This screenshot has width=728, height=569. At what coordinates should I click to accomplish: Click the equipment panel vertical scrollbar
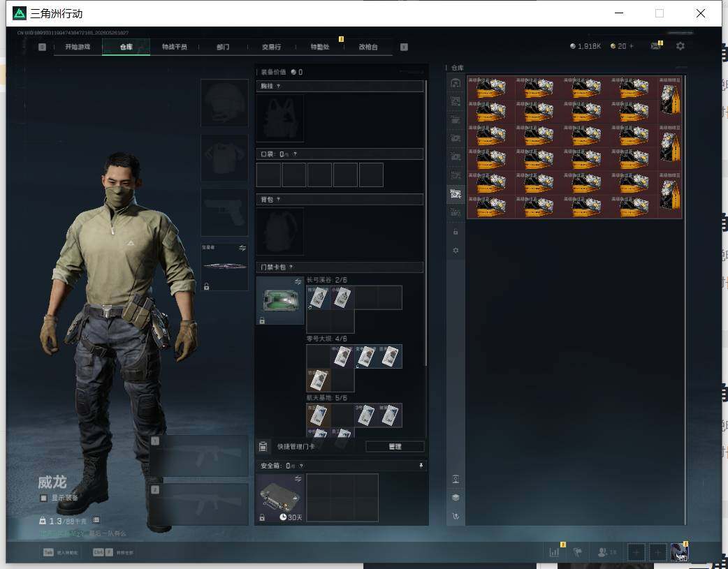tap(425, 223)
